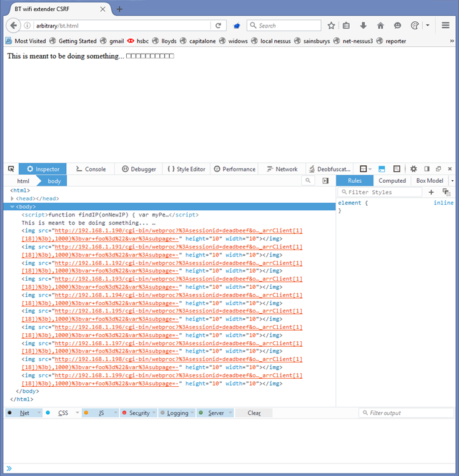Open new tab with plus button

[x=119, y=9]
